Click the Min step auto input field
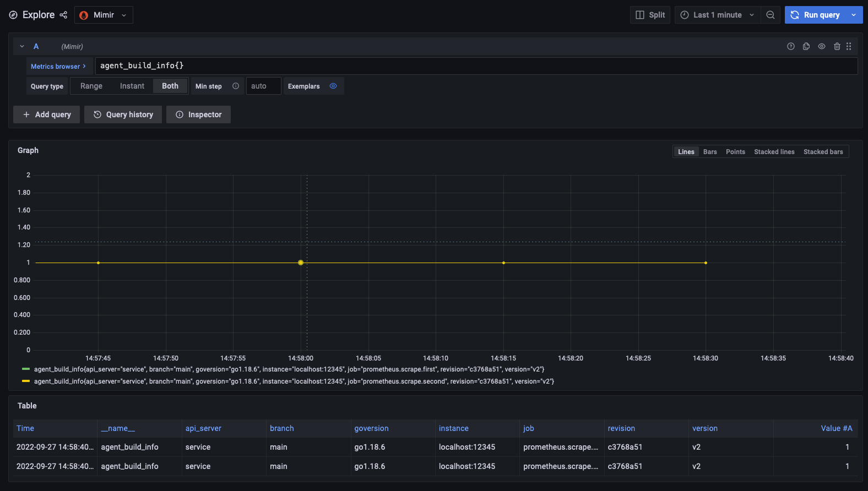Screen dimensions: 868x491 [263, 86]
